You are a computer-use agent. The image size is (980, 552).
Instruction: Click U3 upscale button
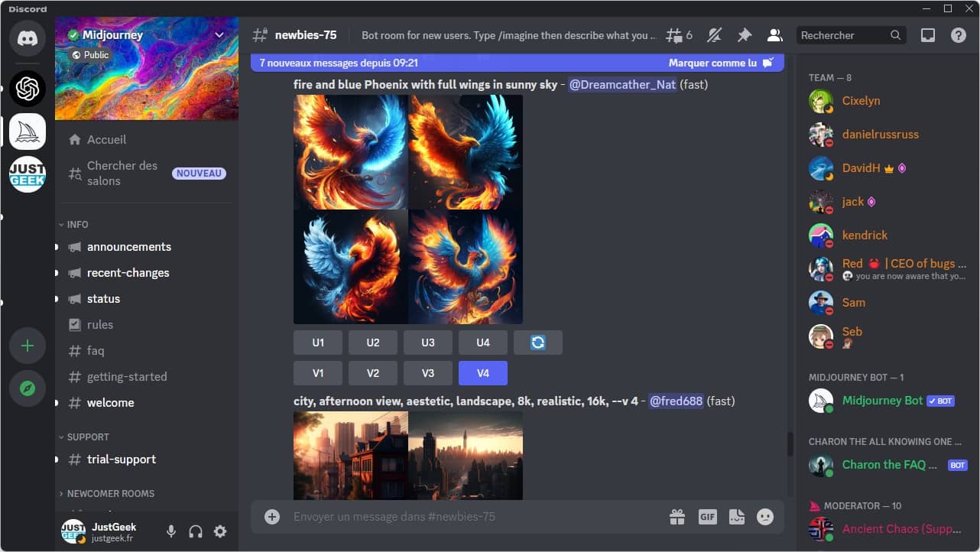click(x=428, y=343)
